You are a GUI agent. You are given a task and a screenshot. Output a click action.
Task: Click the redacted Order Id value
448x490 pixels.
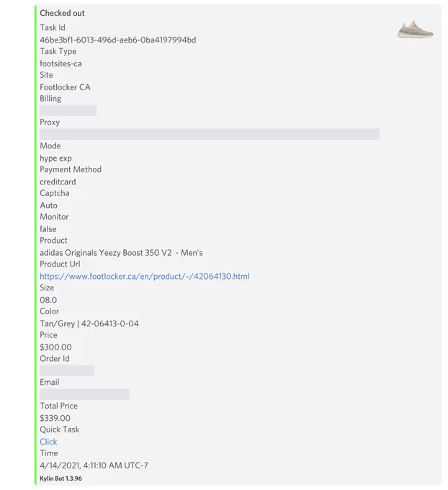click(67, 370)
